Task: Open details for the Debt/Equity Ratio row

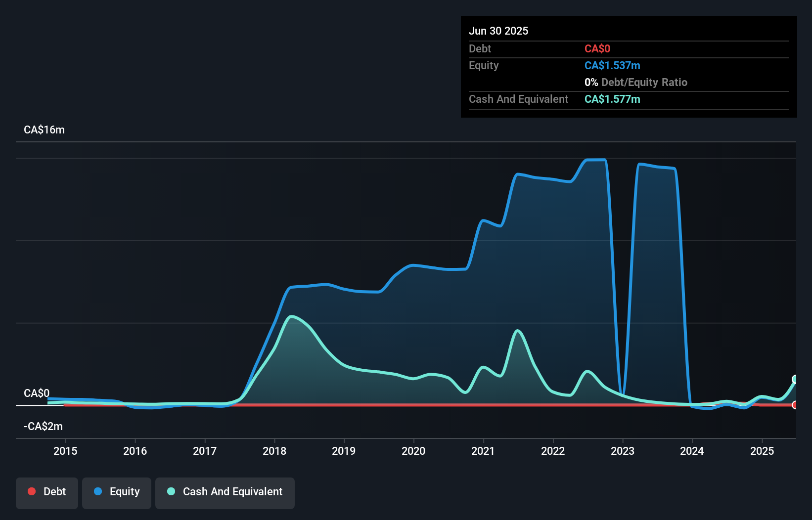Action: (635, 82)
